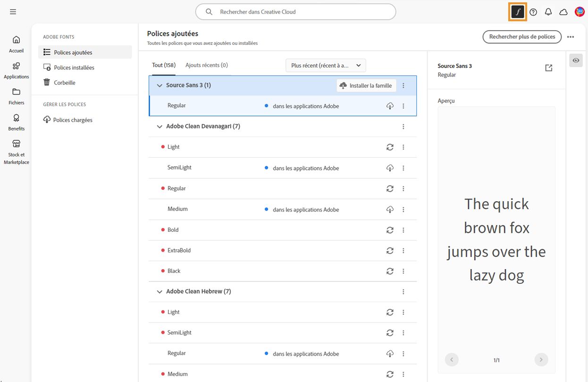Screen dimensions: 588x382
Task: Resync Adobe Clean Hebrew Light
Action: tap(390, 312)
